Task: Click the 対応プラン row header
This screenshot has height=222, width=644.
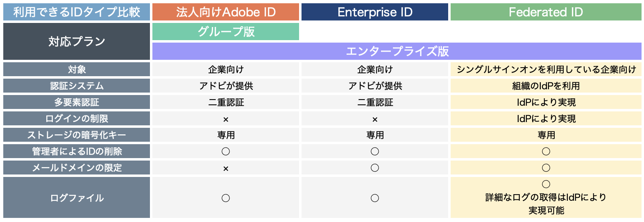Action: click(x=77, y=41)
